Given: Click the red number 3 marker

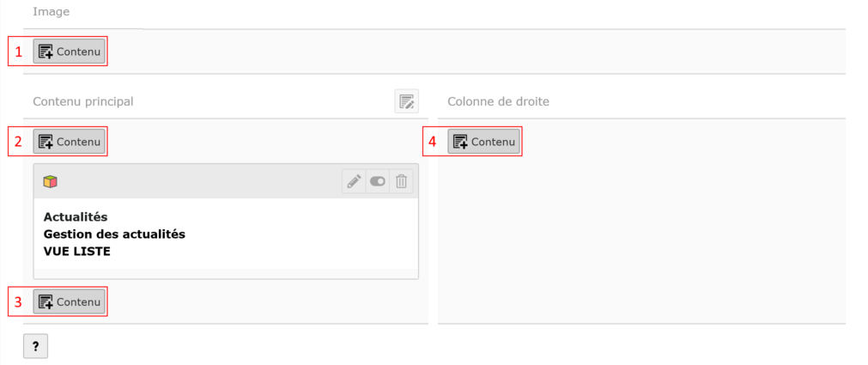Looking at the screenshot, I should pos(19,301).
